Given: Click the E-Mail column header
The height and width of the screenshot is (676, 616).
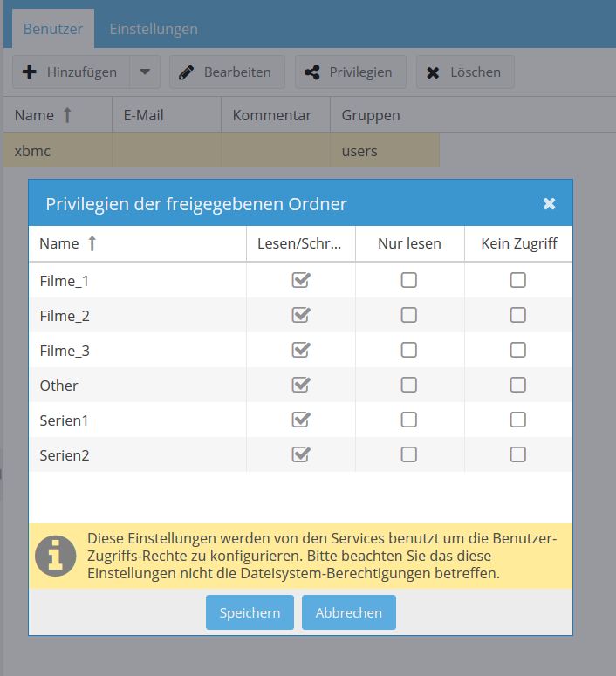Looking at the screenshot, I should [x=167, y=115].
